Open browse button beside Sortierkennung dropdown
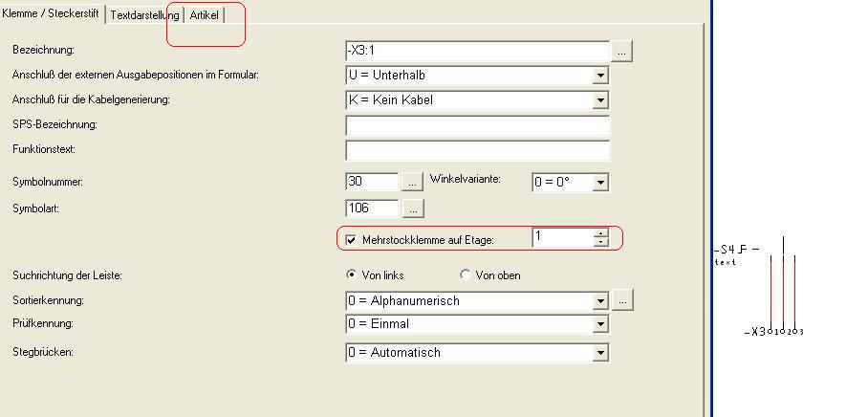 622,300
